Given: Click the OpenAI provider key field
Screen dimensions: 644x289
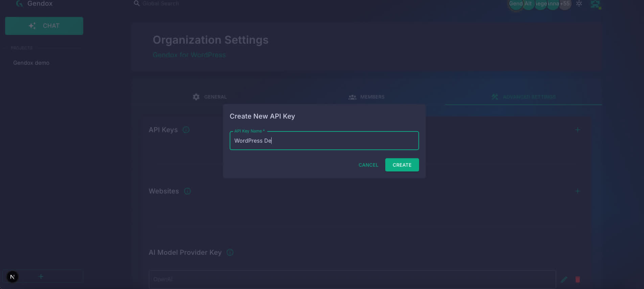Looking at the screenshot, I should [x=352, y=280].
